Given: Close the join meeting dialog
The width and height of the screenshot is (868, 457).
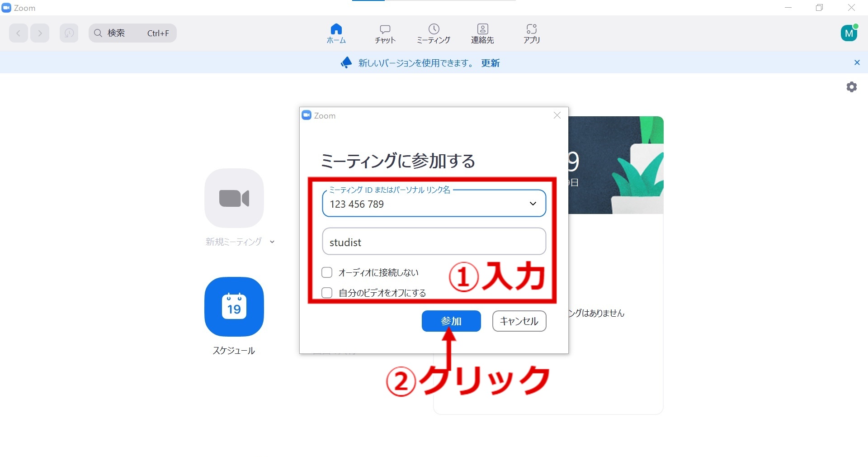Looking at the screenshot, I should point(557,115).
